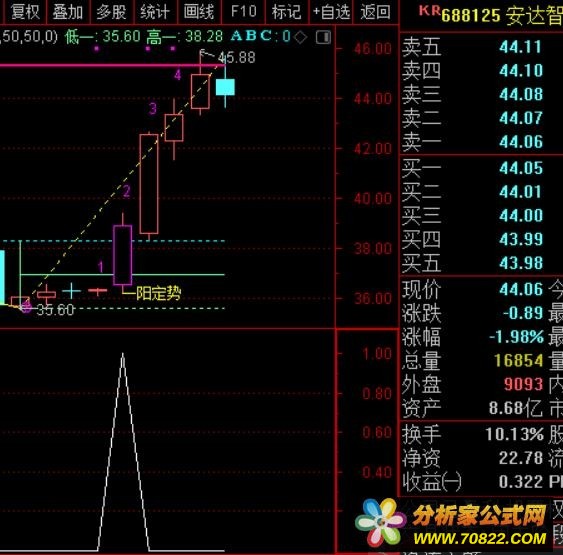
Task: Click 收益(一) value 0.322
Action: coord(521,482)
